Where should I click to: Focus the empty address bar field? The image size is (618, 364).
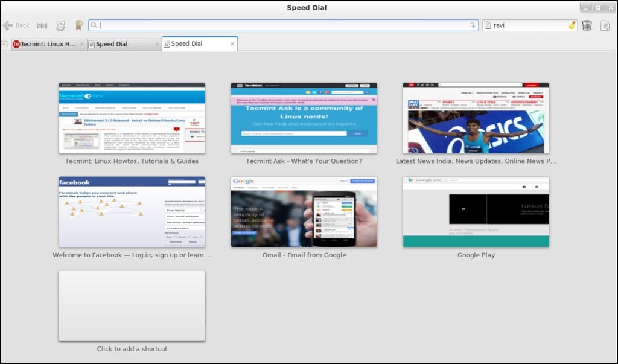coord(284,25)
